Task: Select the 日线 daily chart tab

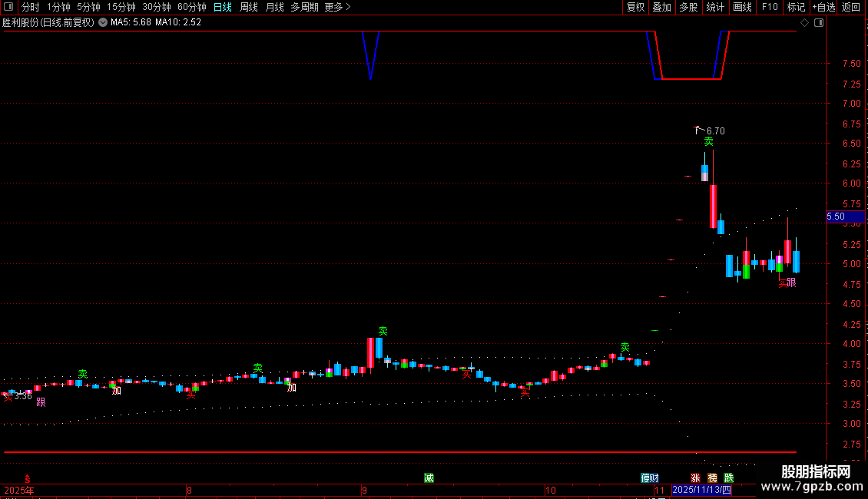Action: point(223,7)
